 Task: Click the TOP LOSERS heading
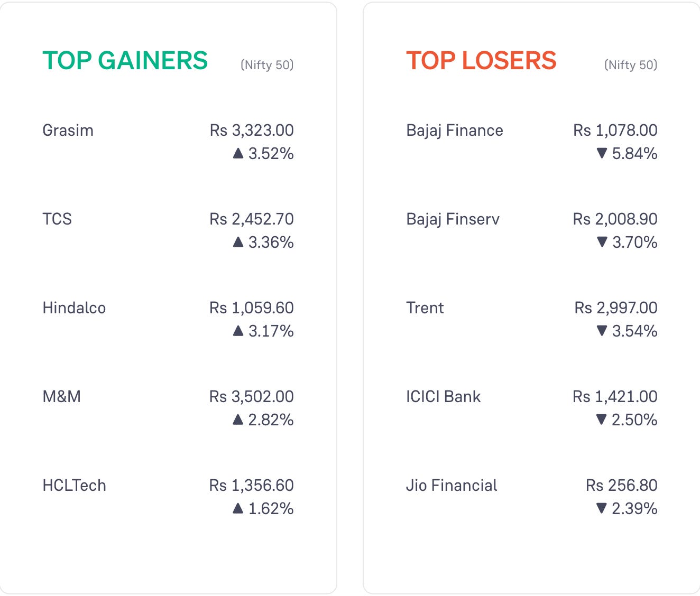click(x=481, y=60)
